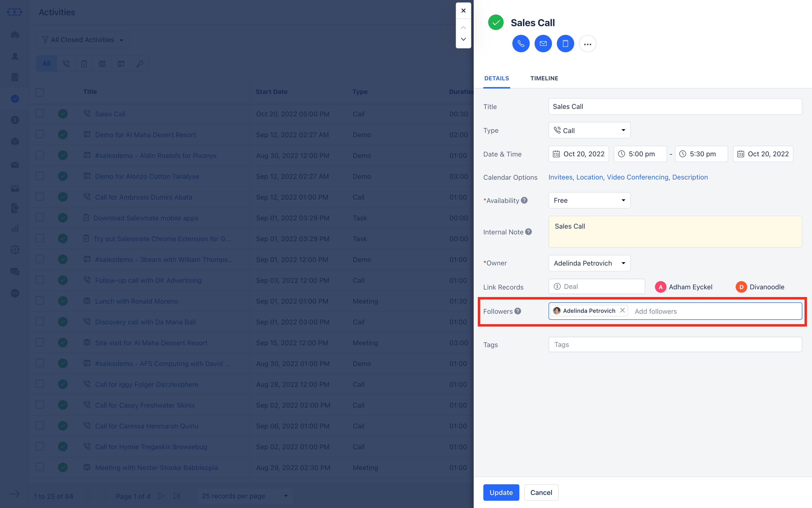
Task: Filter activities by Meeting type icon
Action: tap(102, 63)
